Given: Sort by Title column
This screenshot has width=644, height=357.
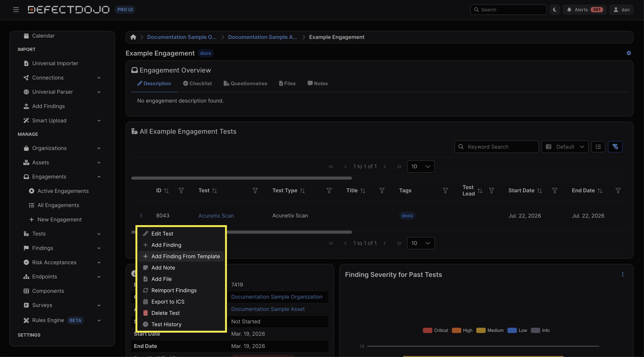Looking at the screenshot, I should [x=363, y=191].
